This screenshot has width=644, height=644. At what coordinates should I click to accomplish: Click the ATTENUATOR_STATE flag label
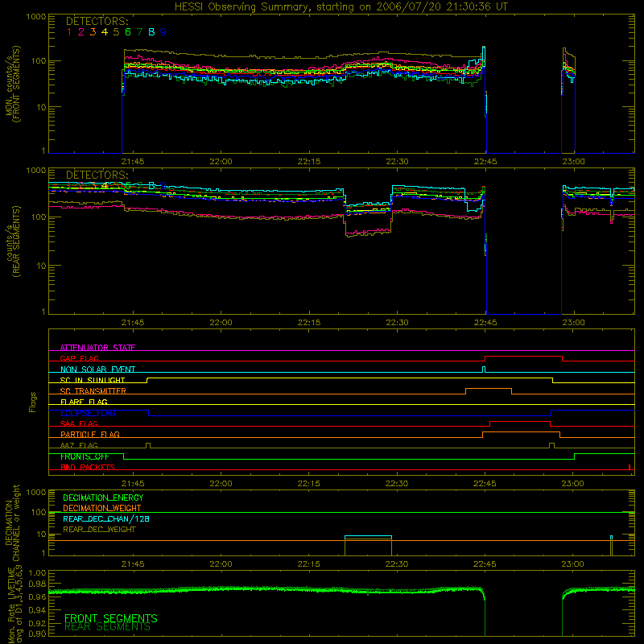coord(97,348)
